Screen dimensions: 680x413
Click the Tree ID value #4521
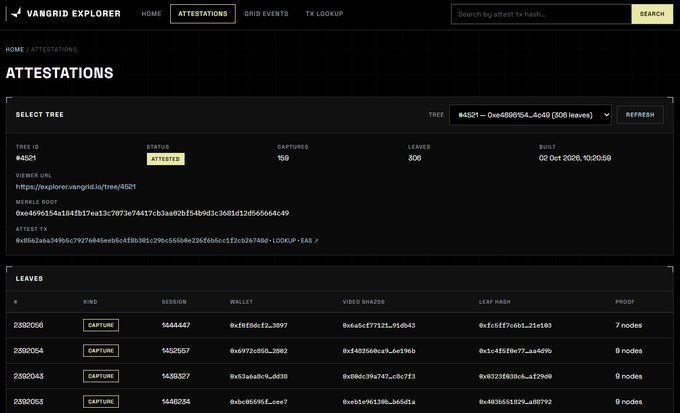[26, 158]
